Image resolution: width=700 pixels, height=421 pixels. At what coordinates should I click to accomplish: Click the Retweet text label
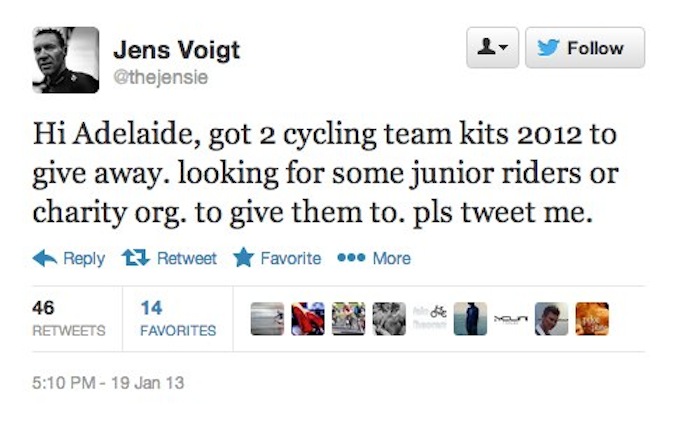click(x=187, y=258)
